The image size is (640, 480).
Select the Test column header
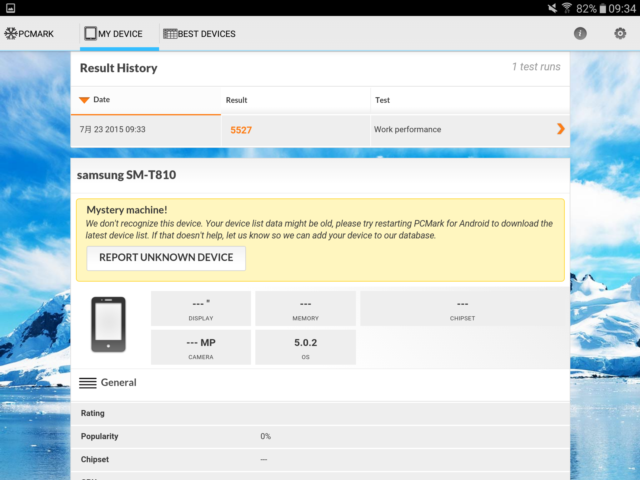pyautogui.click(x=470, y=100)
